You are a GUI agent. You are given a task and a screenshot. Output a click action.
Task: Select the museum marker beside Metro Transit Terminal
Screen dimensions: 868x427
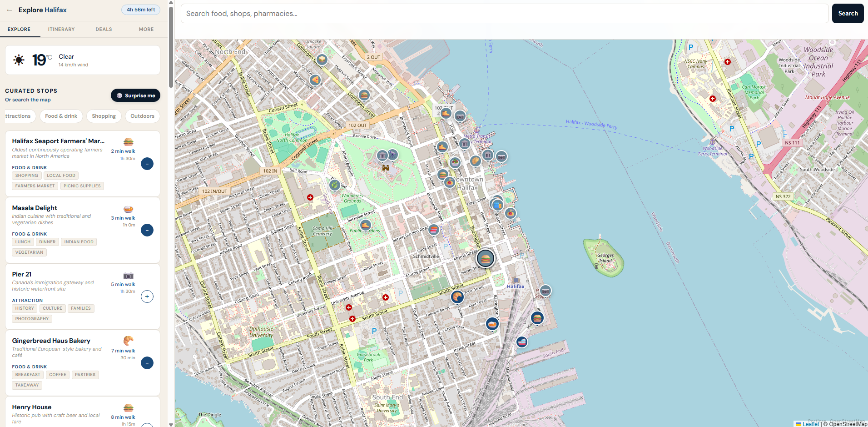coord(464,144)
